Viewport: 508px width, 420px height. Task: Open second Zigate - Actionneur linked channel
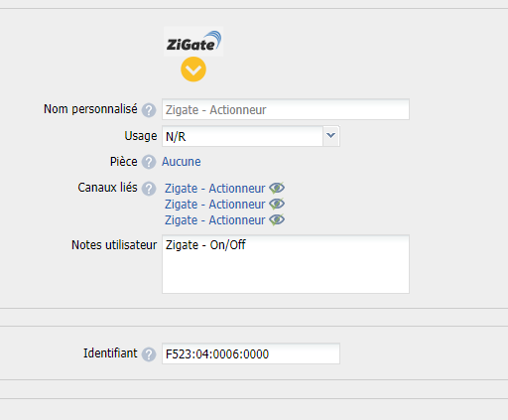coord(215,205)
